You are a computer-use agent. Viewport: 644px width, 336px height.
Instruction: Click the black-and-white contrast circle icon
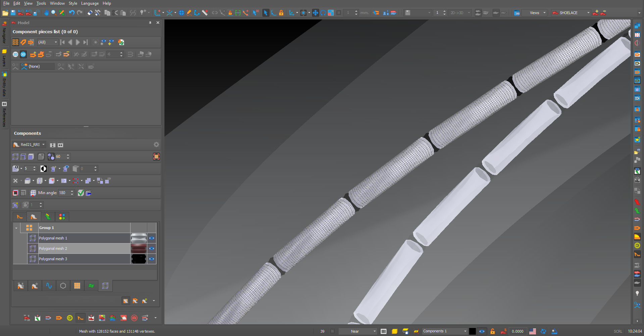click(x=44, y=169)
